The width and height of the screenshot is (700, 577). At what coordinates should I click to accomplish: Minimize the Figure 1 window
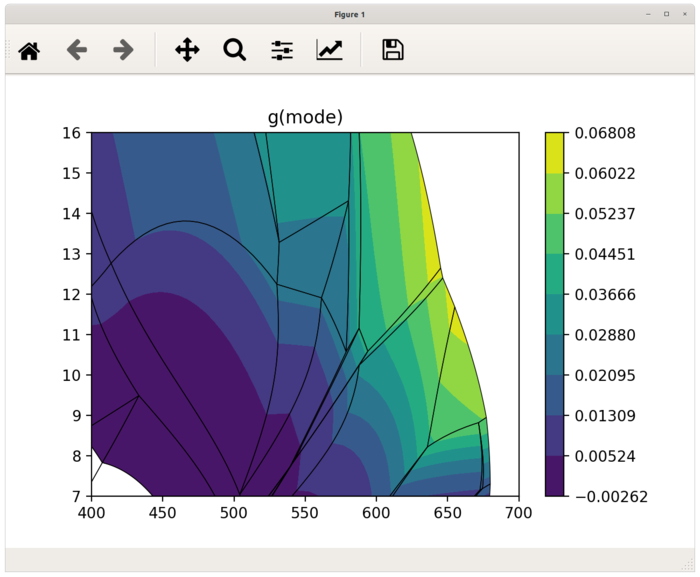tap(648, 14)
